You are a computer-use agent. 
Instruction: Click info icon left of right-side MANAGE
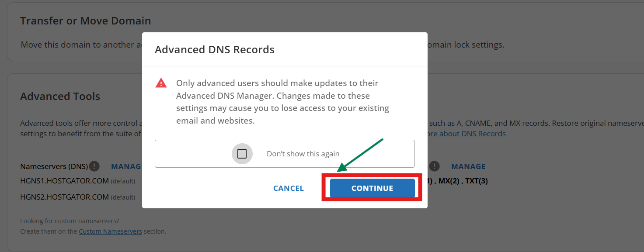434,166
